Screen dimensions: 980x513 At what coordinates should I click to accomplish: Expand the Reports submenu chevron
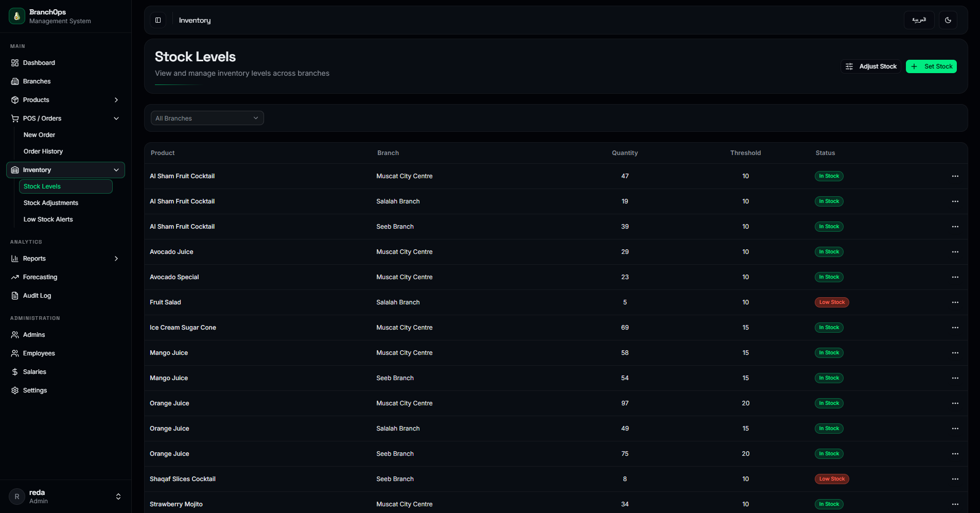pyautogui.click(x=116, y=259)
